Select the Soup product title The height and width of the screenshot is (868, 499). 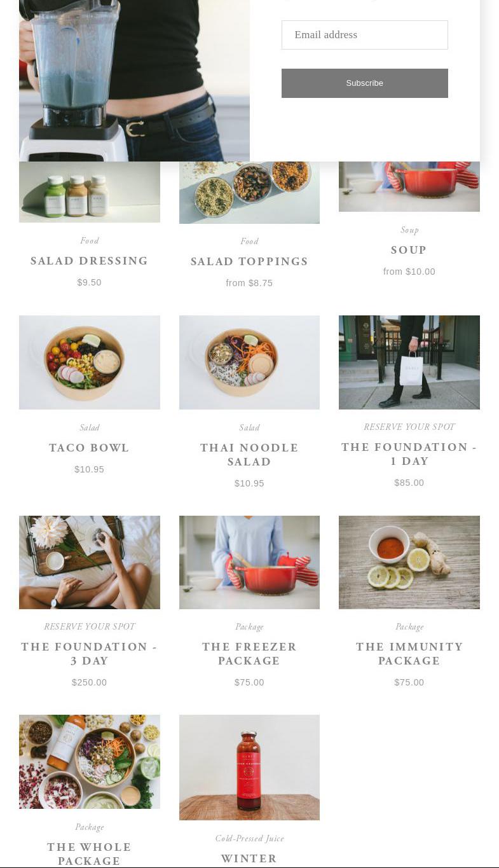point(409,250)
